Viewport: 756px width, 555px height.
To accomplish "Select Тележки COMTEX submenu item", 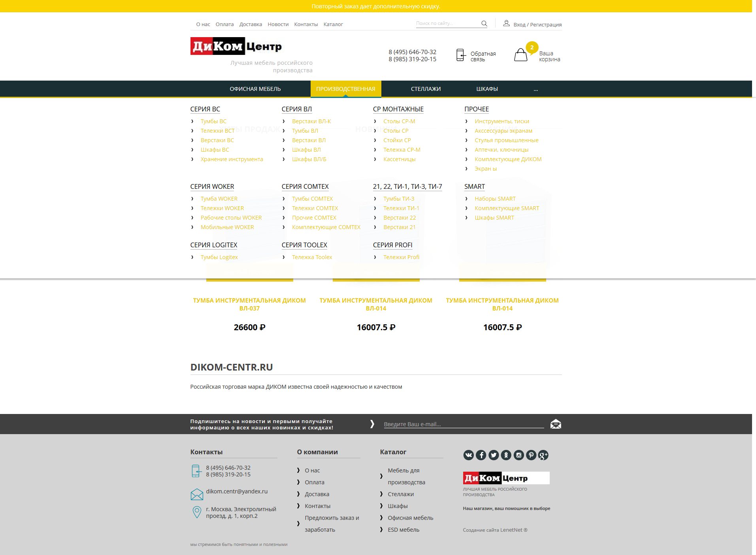I will [315, 208].
